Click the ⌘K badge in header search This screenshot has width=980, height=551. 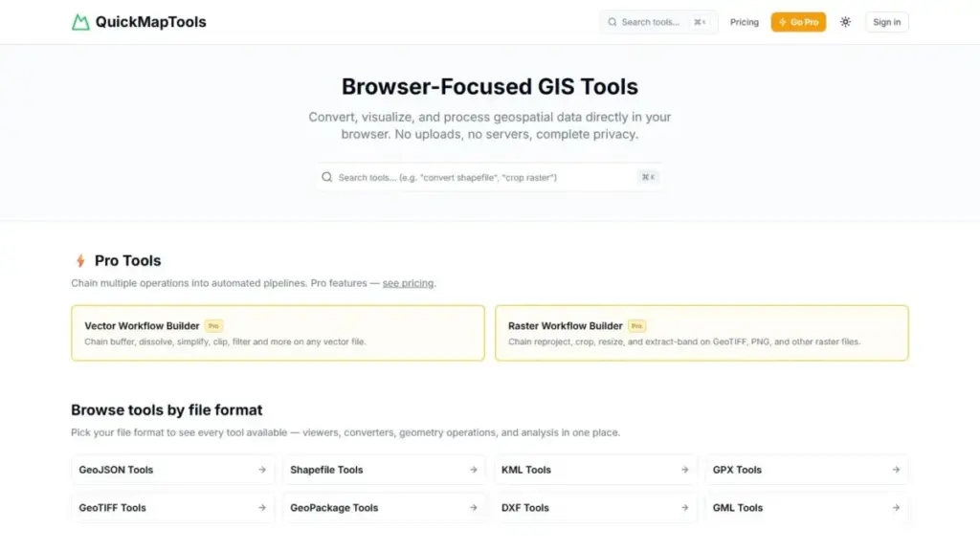(x=700, y=22)
